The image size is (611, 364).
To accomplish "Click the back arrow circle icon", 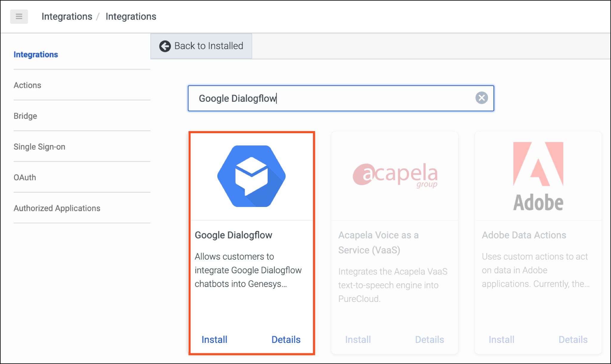I will click(165, 46).
